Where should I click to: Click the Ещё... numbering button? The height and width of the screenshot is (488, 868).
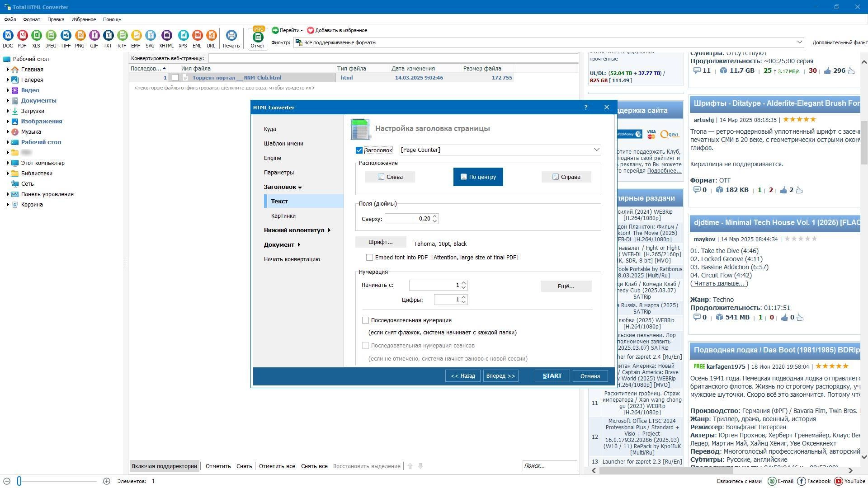click(566, 286)
